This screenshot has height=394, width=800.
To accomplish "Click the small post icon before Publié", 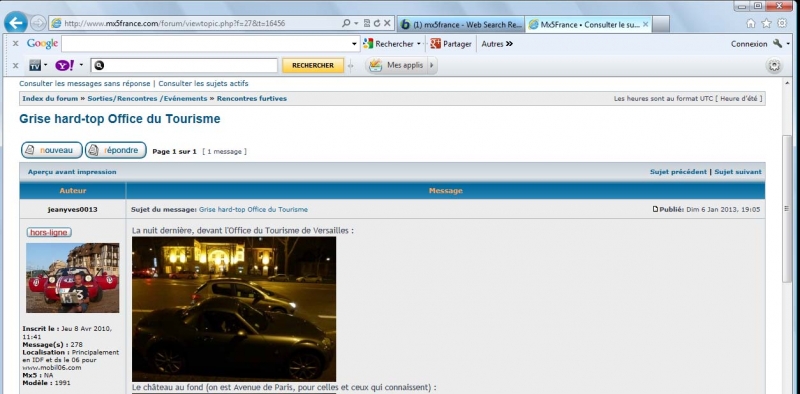I will point(656,209).
